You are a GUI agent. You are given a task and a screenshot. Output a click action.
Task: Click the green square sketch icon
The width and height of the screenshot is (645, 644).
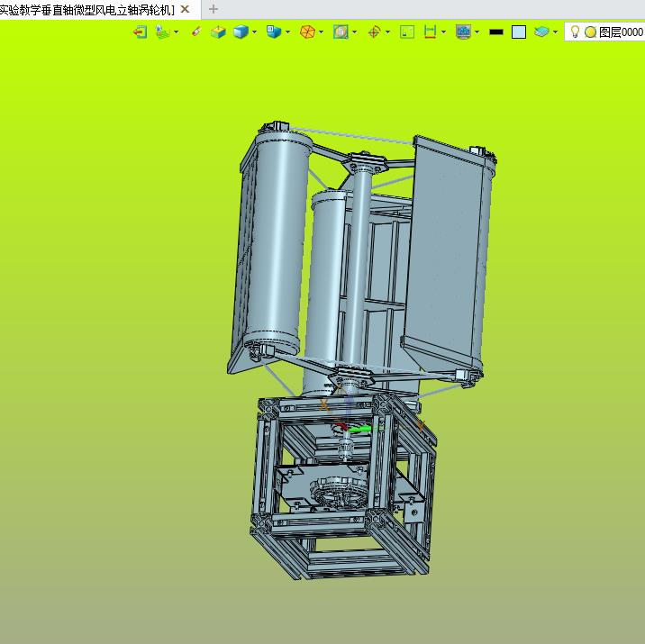tap(407, 32)
